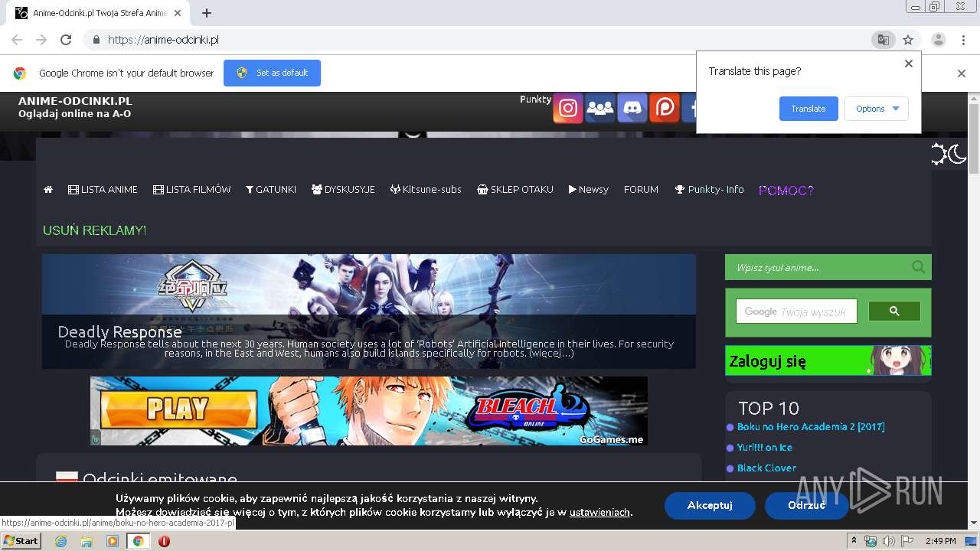Image resolution: width=980 pixels, height=551 pixels.
Task: Open Black Clover link
Action: click(x=766, y=468)
